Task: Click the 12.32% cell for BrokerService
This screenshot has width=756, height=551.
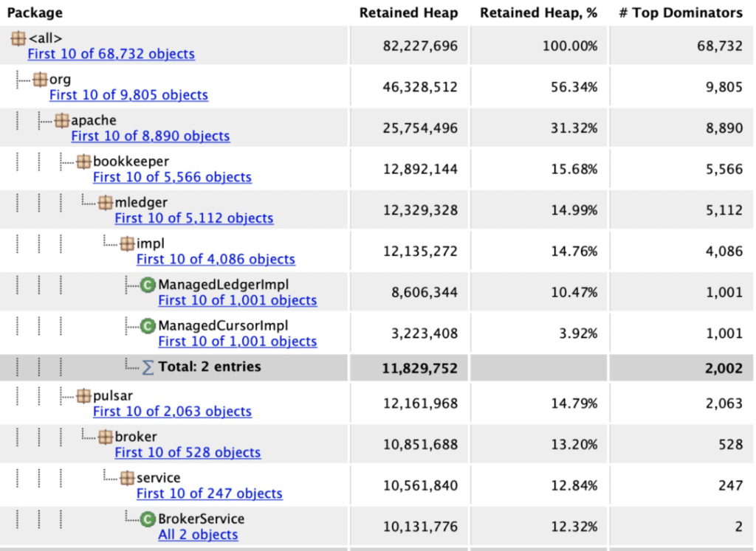Action: pyautogui.click(x=574, y=527)
